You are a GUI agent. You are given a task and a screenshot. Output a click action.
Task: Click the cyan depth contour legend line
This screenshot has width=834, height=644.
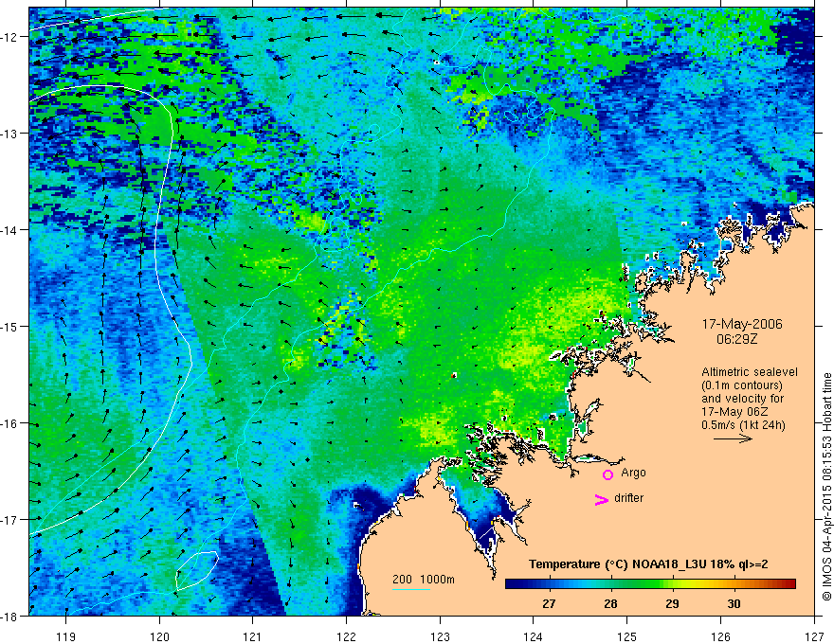(x=411, y=589)
